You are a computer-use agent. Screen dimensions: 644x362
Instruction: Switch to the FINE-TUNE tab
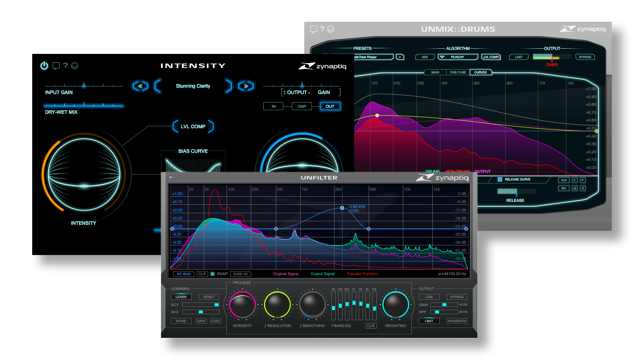[x=458, y=72]
